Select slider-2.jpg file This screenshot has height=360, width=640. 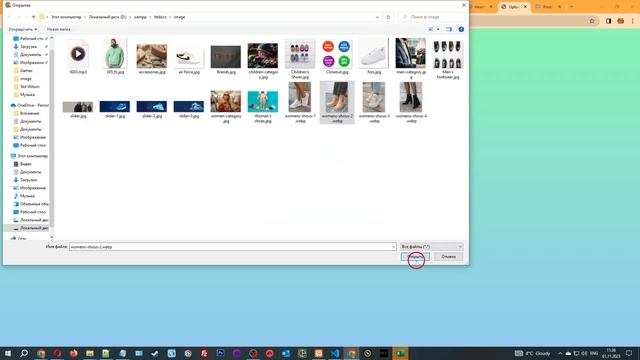click(x=151, y=109)
